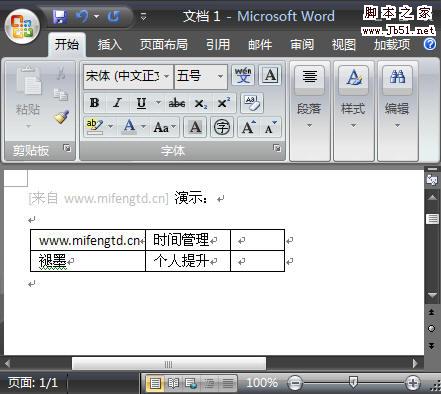Apply font color A
The width and height of the screenshot is (441, 394).
pyautogui.click(x=129, y=127)
